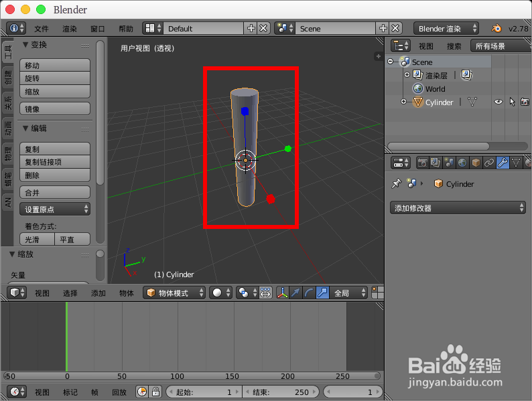Open the 帮助 menu
The height and width of the screenshot is (401, 532).
point(126,29)
